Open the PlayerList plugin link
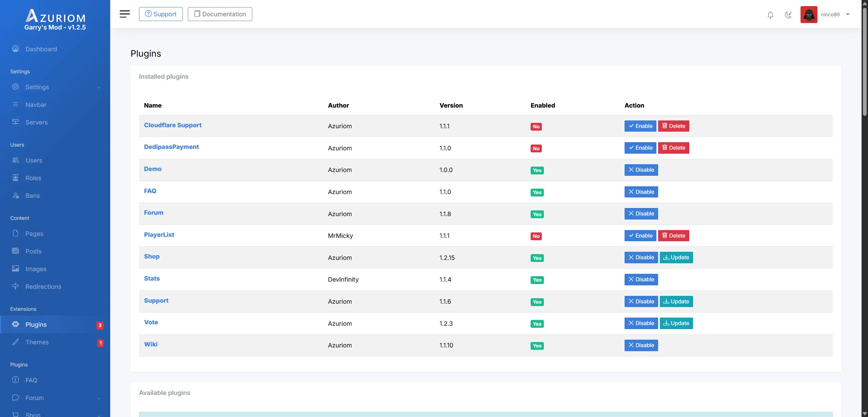 tap(159, 235)
